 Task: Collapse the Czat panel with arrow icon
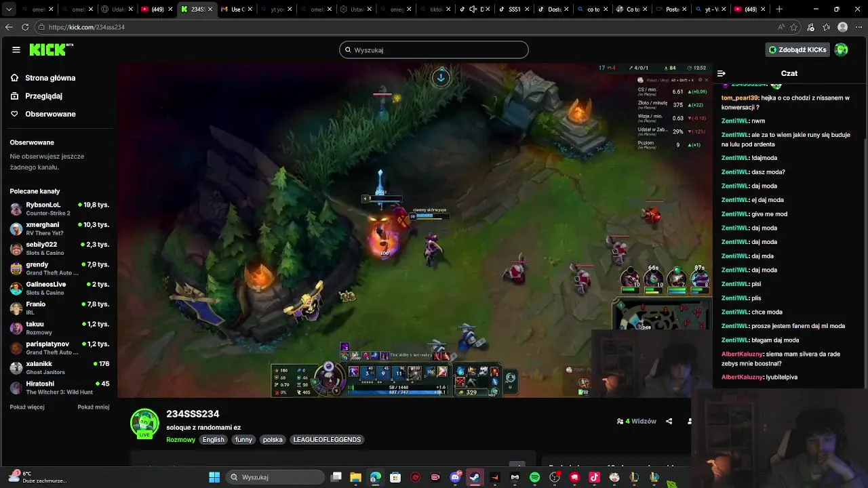tap(722, 73)
